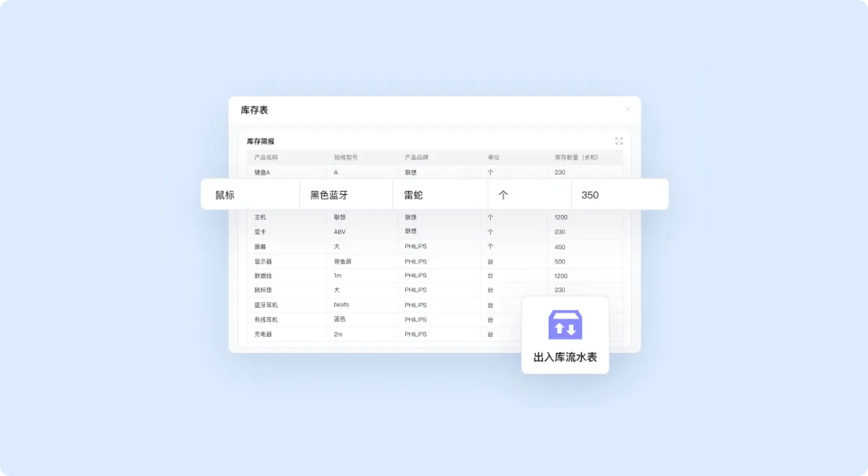Click the 黑色蓝牙 specification cell
Image resolution: width=868 pixels, height=476 pixels.
point(329,195)
